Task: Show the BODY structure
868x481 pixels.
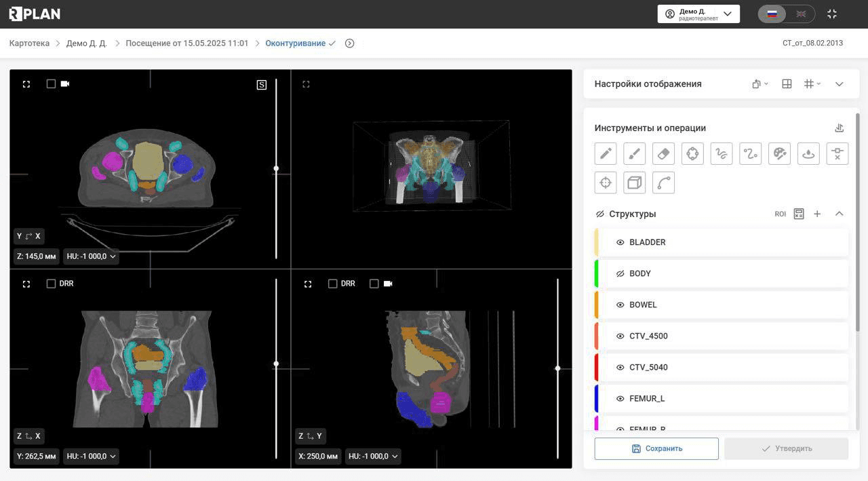Action: pyautogui.click(x=620, y=273)
